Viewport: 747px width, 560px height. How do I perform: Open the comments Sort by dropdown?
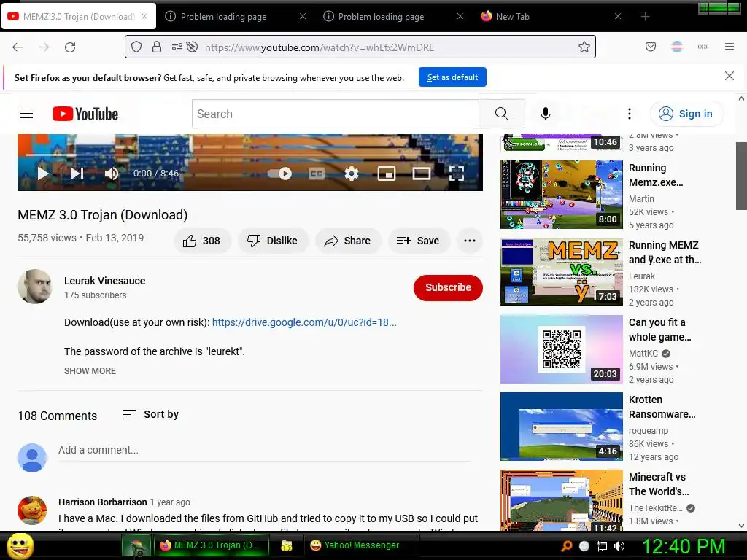click(x=150, y=414)
